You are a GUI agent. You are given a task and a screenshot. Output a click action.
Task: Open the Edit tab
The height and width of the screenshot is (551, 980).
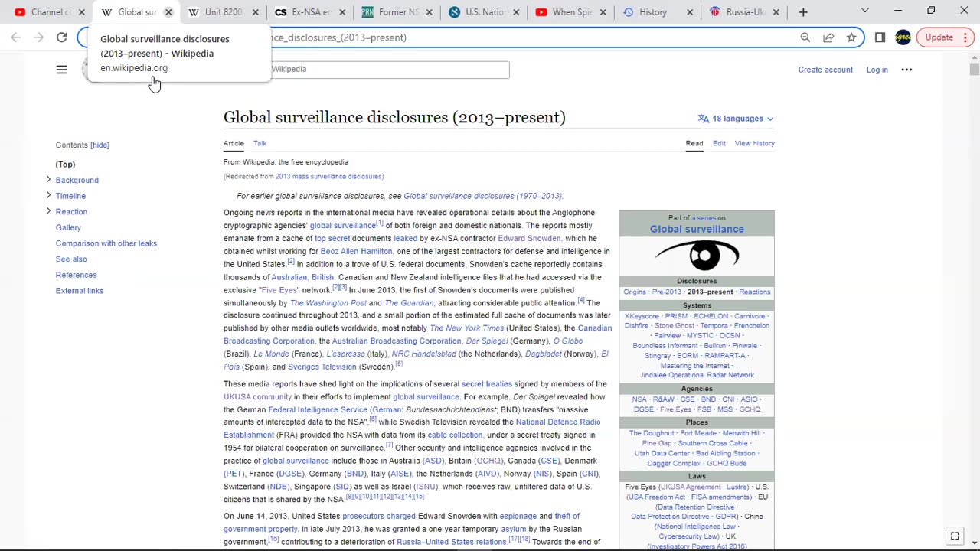point(719,143)
